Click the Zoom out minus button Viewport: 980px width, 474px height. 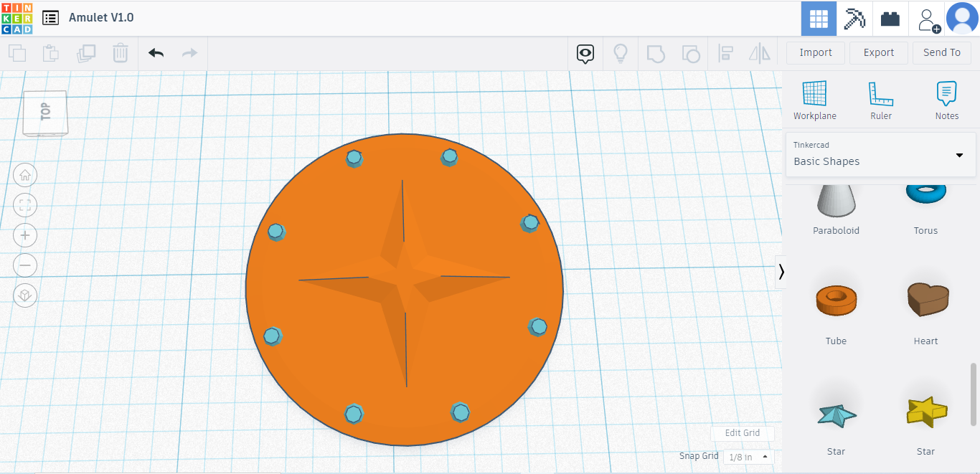(x=25, y=265)
